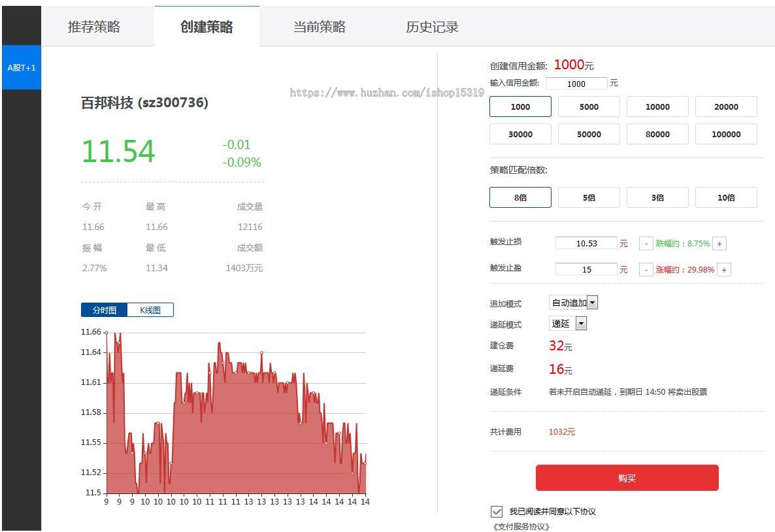Image resolution: width=775 pixels, height=532 pixels.
Task: Click the 递延条件 description text
Action: pyautogui.click(x=628, y=391)
